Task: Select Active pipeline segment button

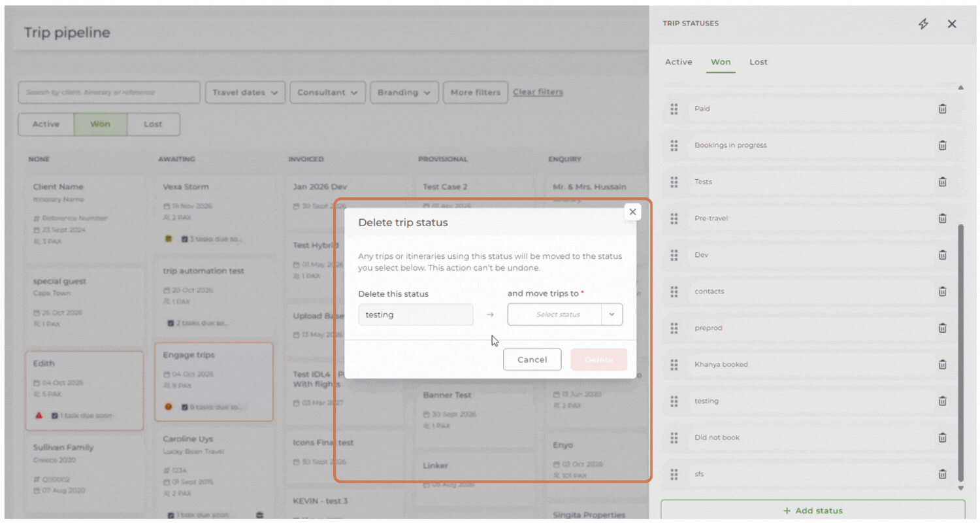Action: tap(46, 124)
